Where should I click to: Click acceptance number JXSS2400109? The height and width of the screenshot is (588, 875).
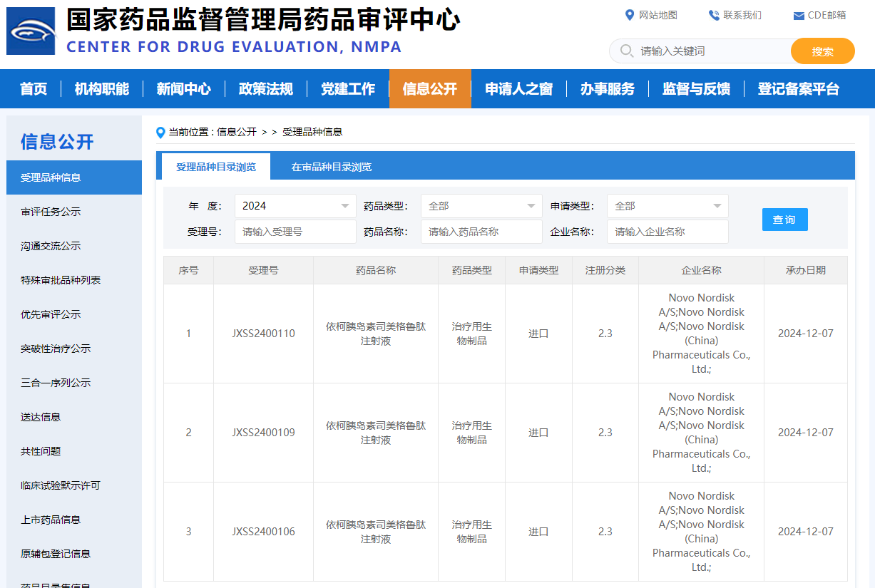click(x=263, y=433)
